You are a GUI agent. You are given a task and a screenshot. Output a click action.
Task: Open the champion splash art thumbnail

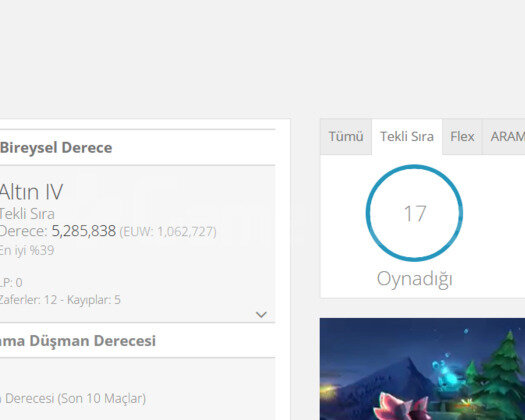pos(422,369)
